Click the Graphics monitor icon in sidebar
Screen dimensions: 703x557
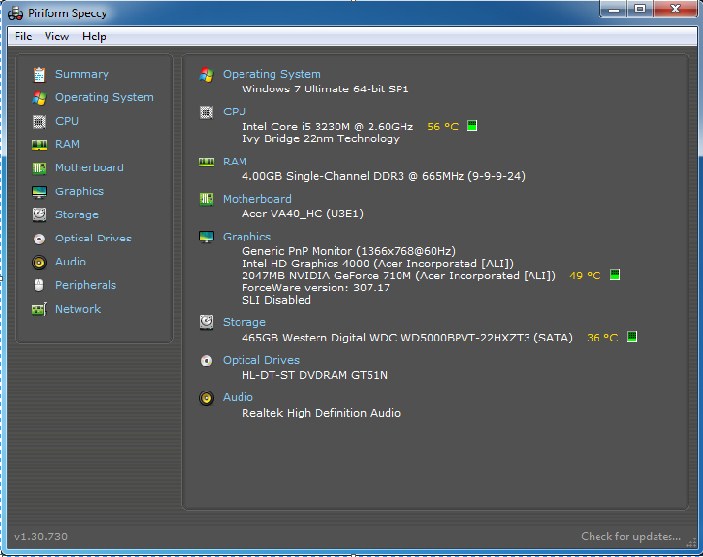click(x=39, y=192)
